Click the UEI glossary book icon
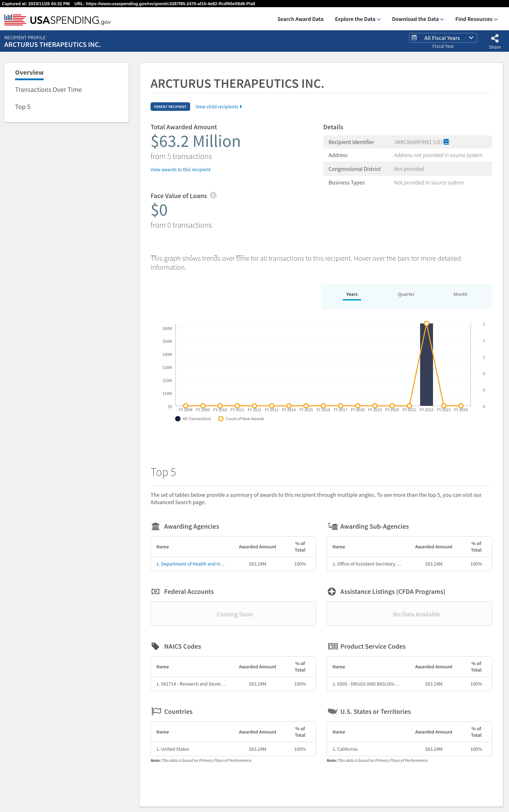Image resolution: width=509 pixels, height=812 pixels. tap(446, 142)
